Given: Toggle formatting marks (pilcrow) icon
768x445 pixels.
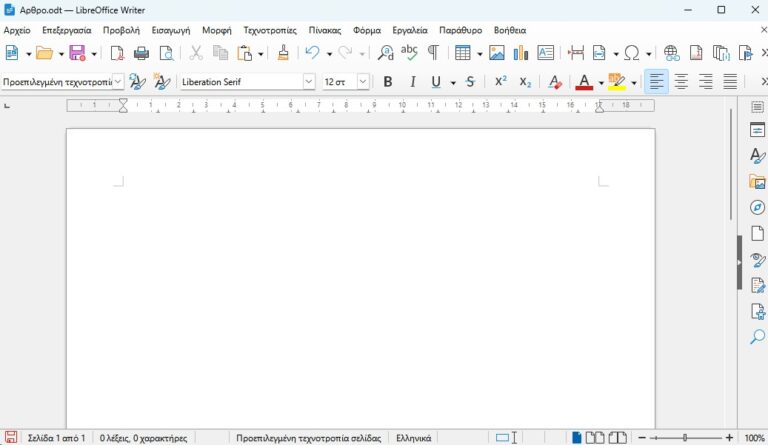Looking at the screenshot, I should coord(433,52).
